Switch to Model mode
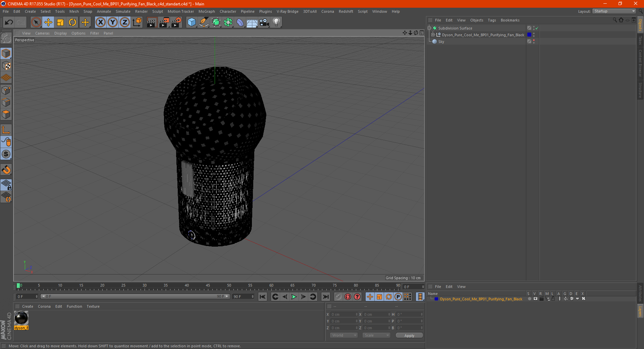Image resolution: width=644 pixels, height=349 pixels. (6, 53)
